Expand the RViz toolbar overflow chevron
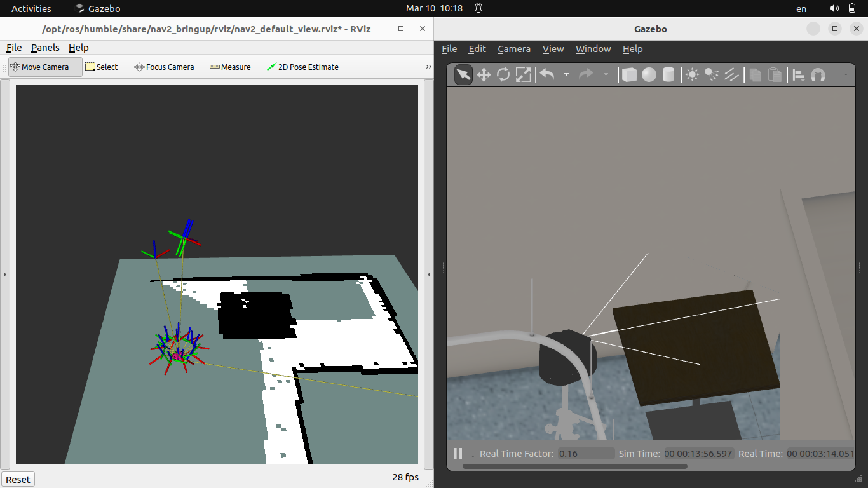Viewport: 868px width, 488px height. (x=428, y=67)
